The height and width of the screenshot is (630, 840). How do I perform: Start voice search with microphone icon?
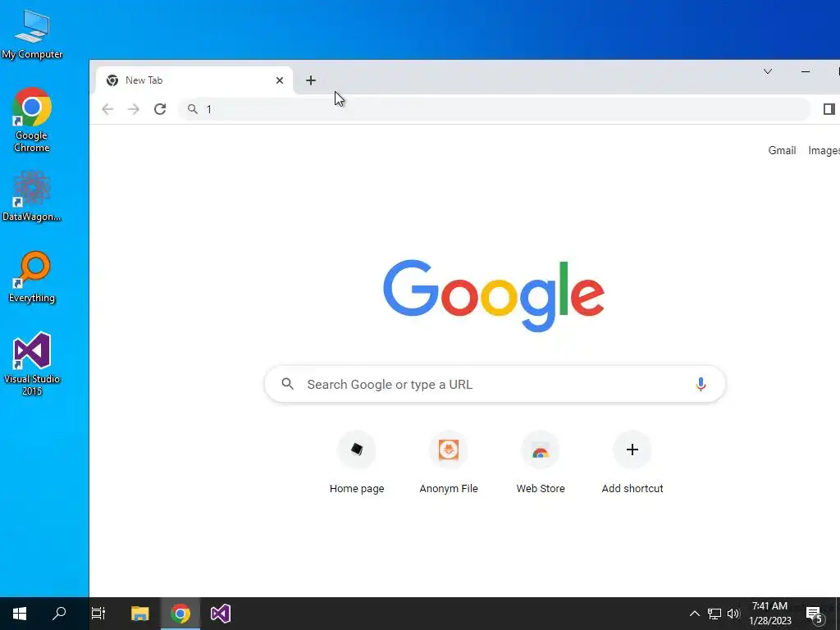(701, 384)
